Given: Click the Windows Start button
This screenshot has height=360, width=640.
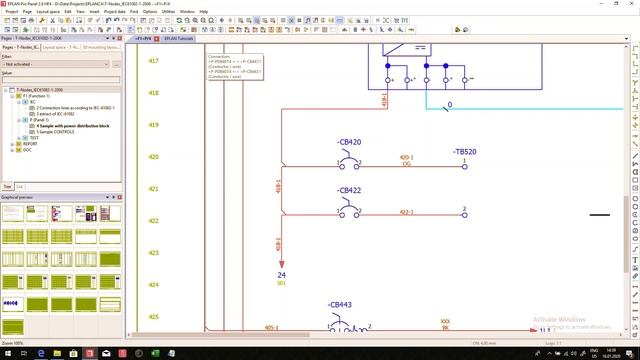Looking at the screenshot, I should click(x=8, y=353).
